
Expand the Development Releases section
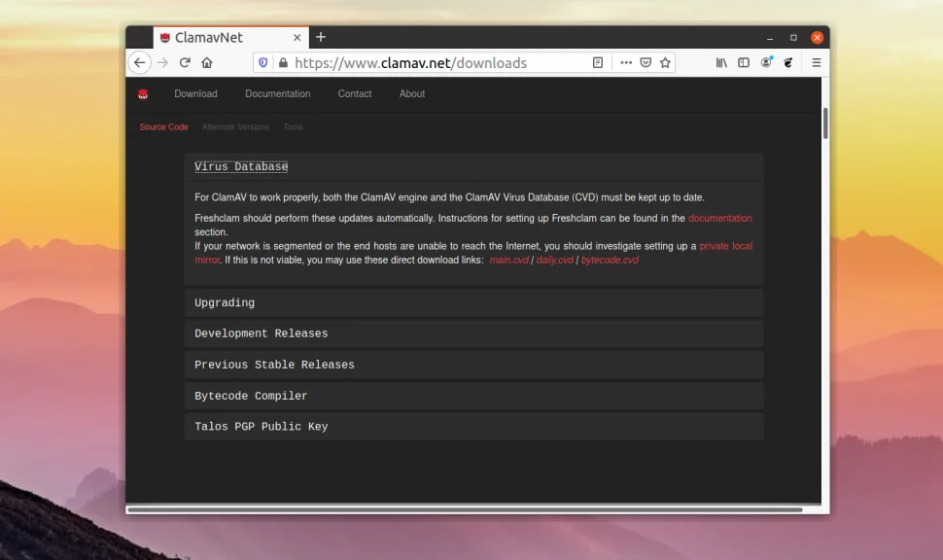[x=473, y=333]
